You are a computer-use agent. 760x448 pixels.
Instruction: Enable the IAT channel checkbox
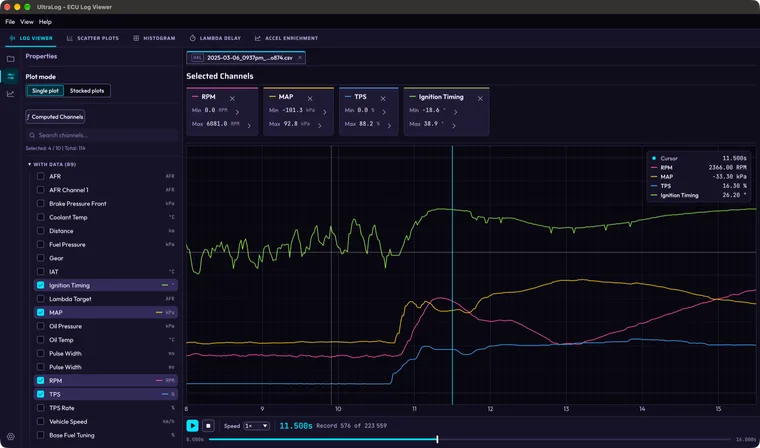[x=41, y=272]
